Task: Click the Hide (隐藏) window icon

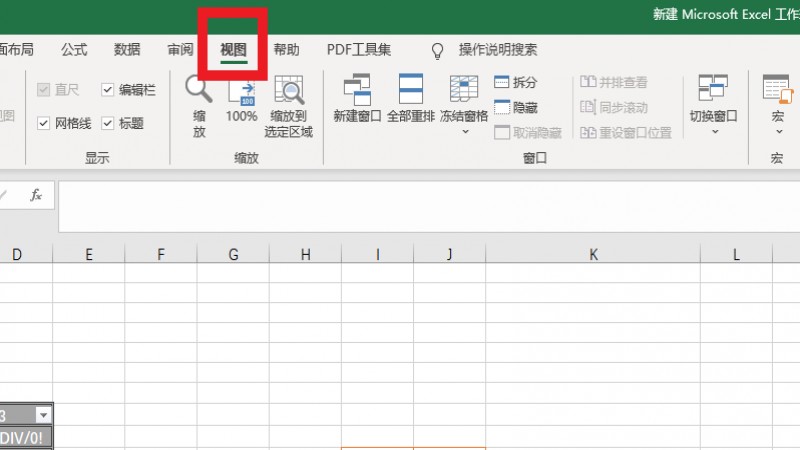Action: (x=503, y=108)
